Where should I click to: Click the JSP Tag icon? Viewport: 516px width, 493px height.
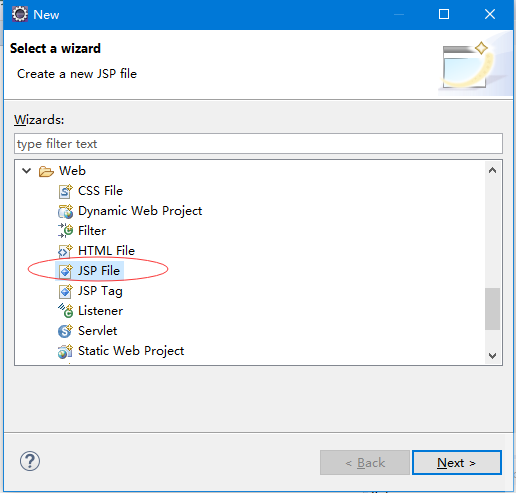coord(65,291)
